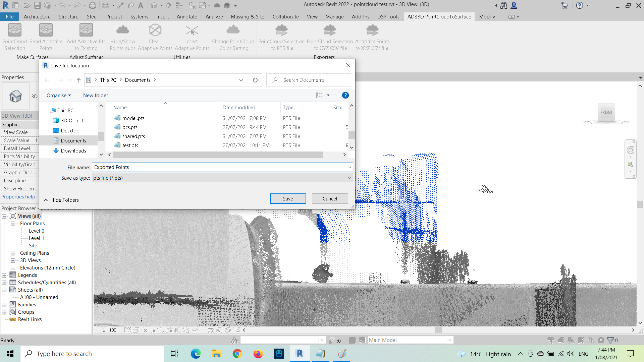The width and height of the screenshot is (644, 362).
Task: Click Clear Adaptive Points icon
Action: pyautogui.click(x=155, y=31)
